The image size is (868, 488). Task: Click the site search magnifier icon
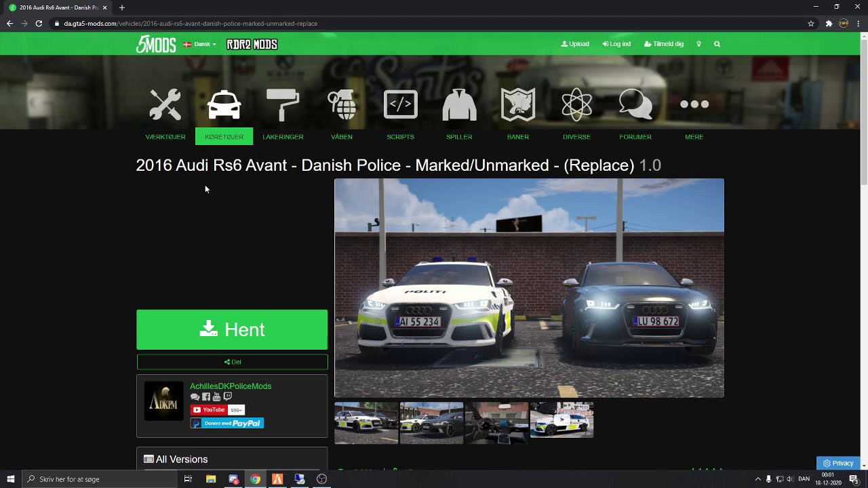click(x=717, y=44)
